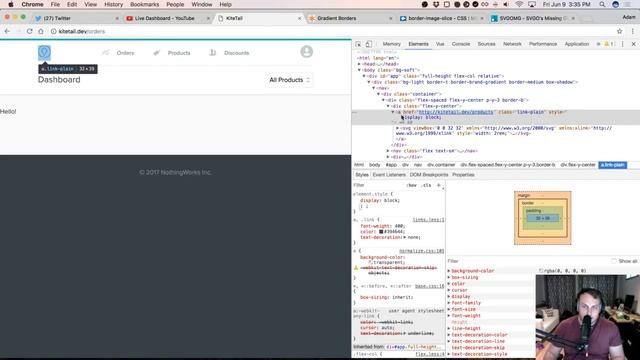640x360 pixels.
Task: Select the div.container breadcrumb
Action: point(441,165)
